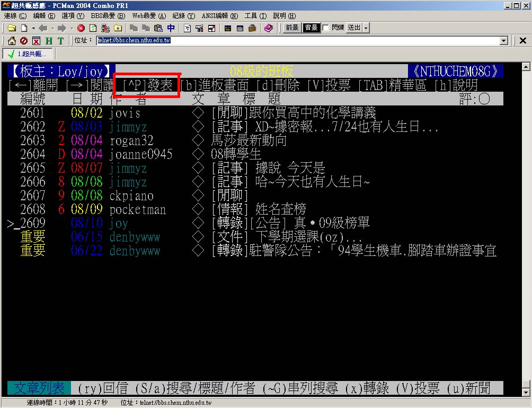Screen dimensions: 532x408
Task: Click the green reconnect refresh icon
Action: point(93,28)
